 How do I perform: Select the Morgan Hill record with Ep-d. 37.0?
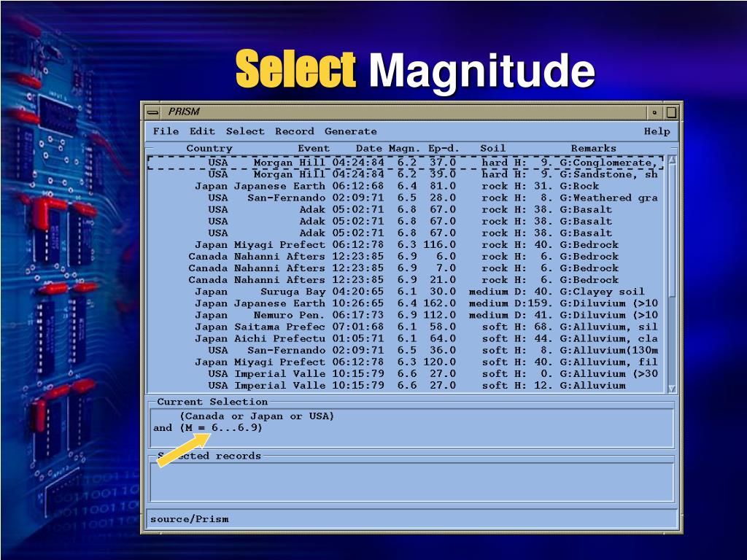pyautogui.click(x=406, y=163)
